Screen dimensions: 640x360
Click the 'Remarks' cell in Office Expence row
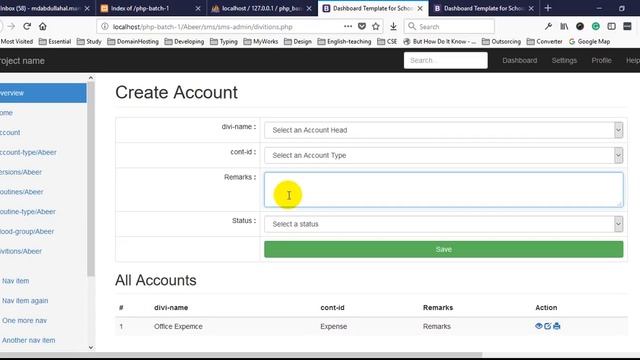click(x=437, y=327)
